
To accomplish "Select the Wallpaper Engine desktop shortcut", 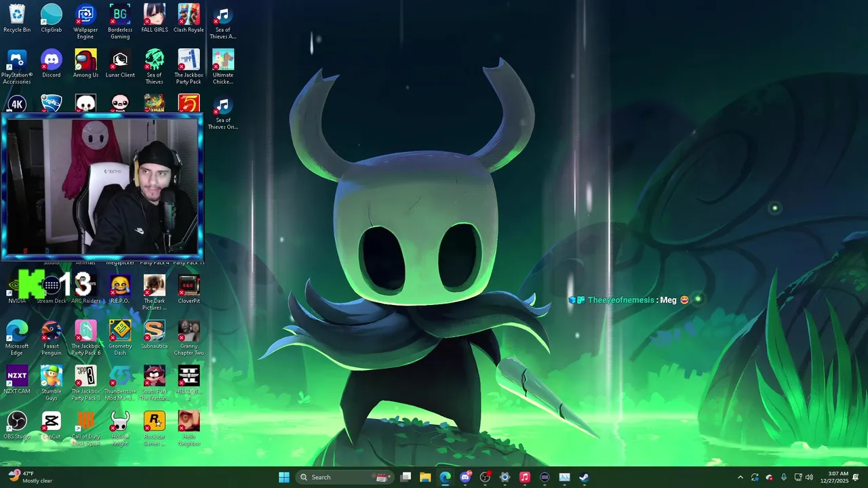I will pyautogui.click(x=85, y=22).
